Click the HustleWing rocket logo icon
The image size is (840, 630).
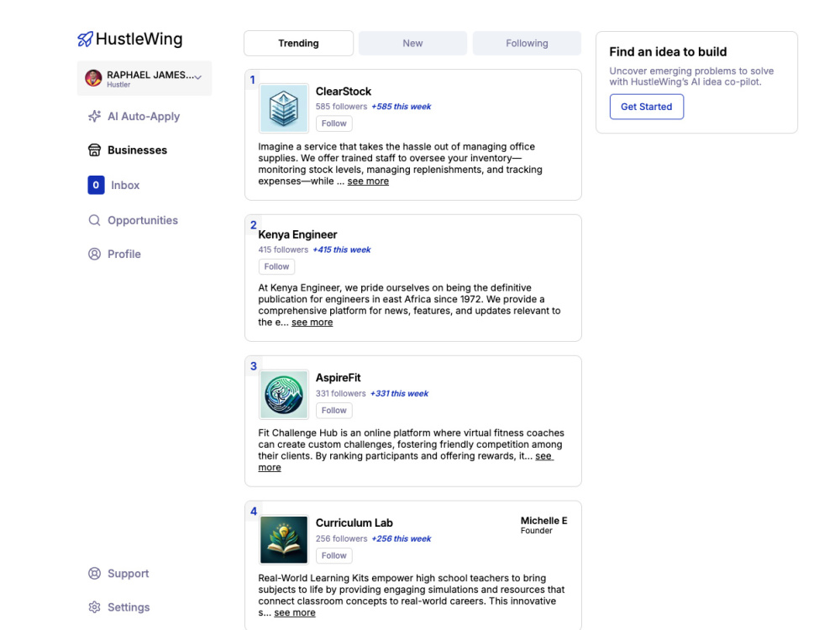coord(85,39)
